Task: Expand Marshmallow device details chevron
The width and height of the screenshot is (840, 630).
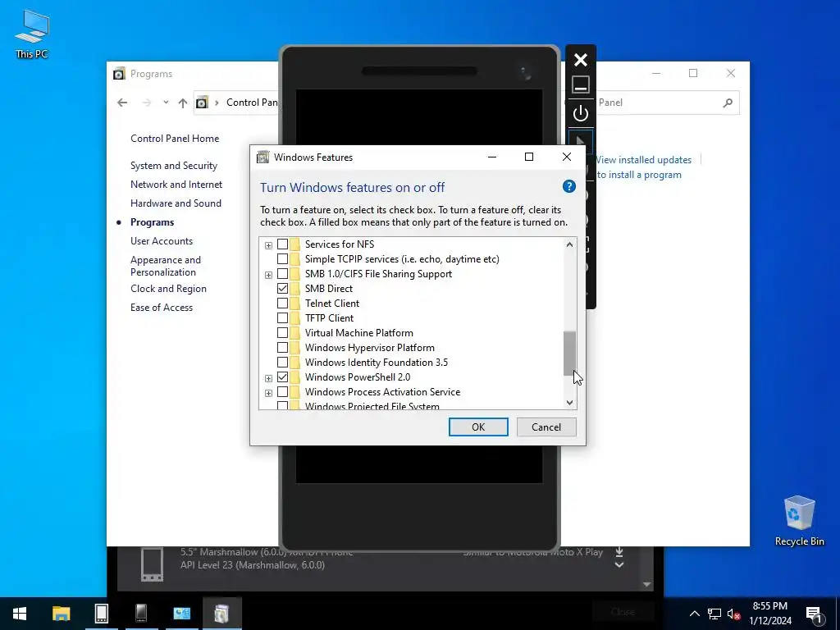Action: coord(619,564)
